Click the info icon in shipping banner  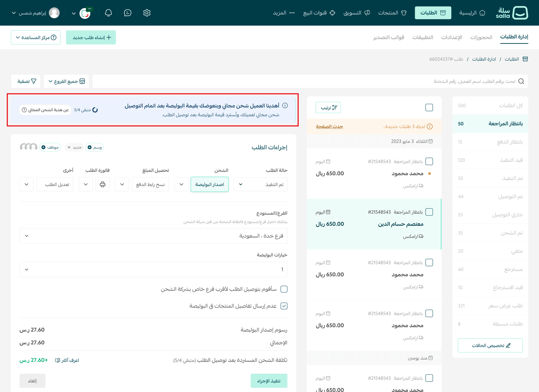click(285, 105)
